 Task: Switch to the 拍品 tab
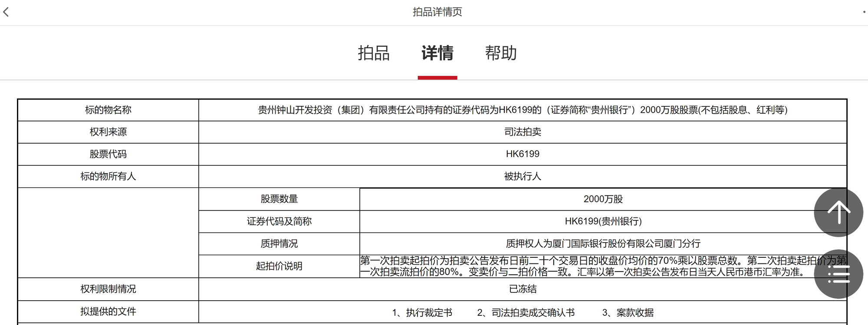pyautogui.click(x=374, y=53)
